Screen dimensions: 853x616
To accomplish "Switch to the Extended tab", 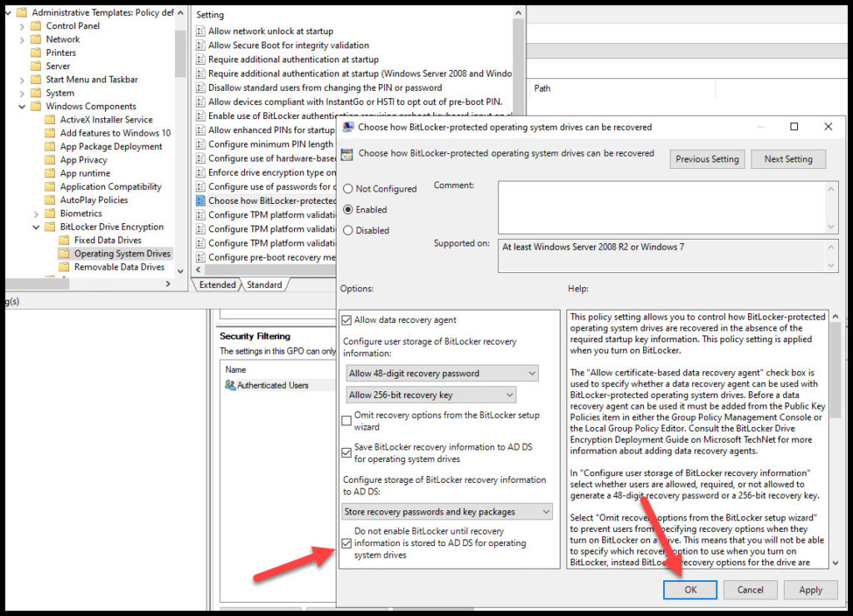I will [217, 285].
